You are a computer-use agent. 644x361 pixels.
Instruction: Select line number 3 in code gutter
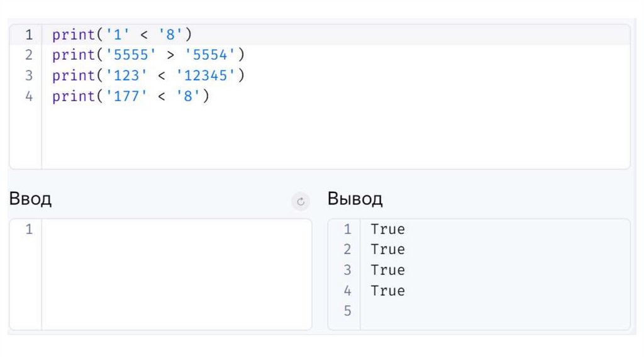[29, 76]
